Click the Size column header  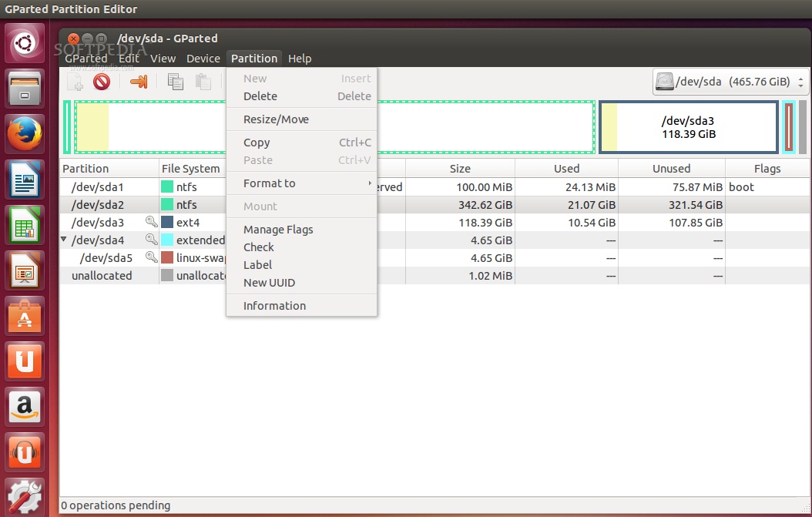(x=461, y=169)
